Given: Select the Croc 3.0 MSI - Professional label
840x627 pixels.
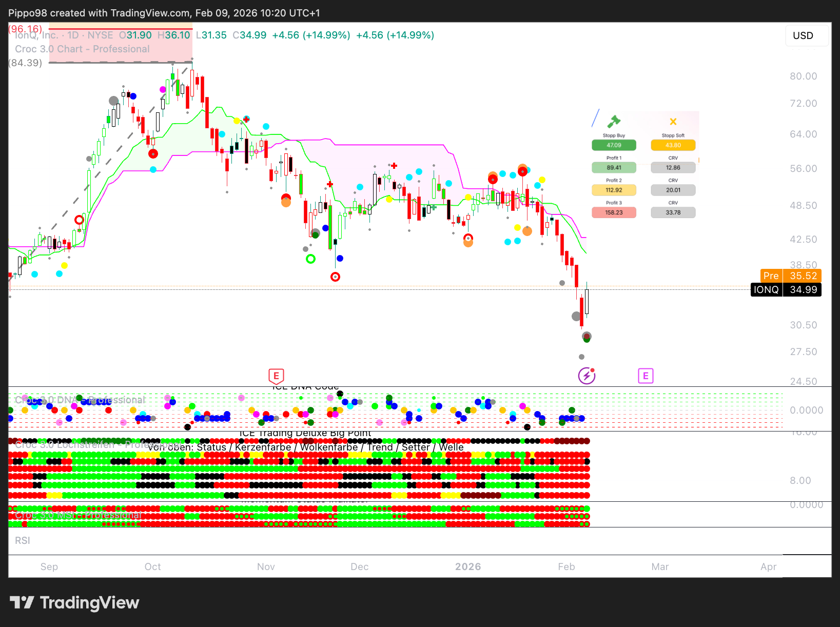Looking at the screenshot, I should (x=78, y=515).
